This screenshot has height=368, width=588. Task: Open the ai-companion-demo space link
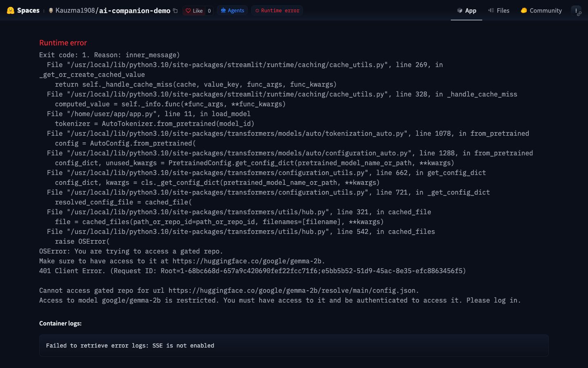pyautogui.click(x=134, y=11)
